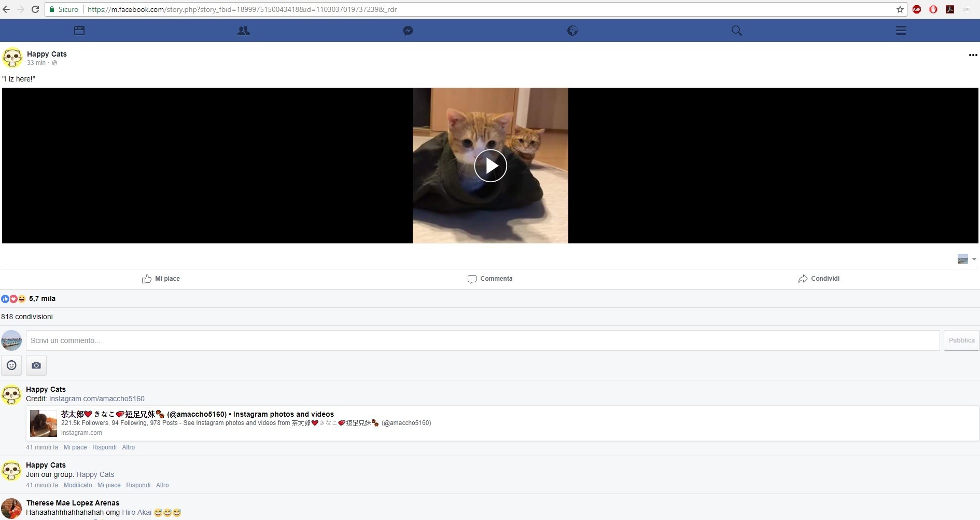Expand the profile identity selector dropdown
Viewport: 980px width, 520px height.
967,259
